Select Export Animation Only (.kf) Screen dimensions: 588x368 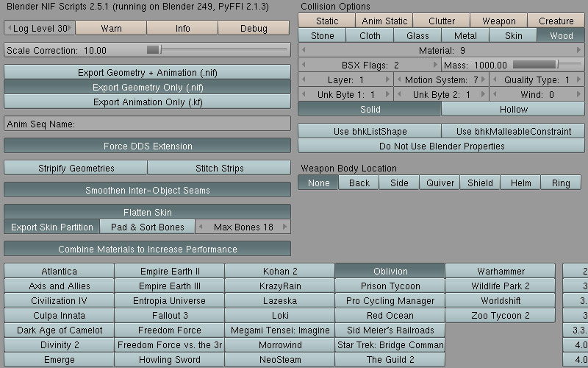[x=147, y=102]
